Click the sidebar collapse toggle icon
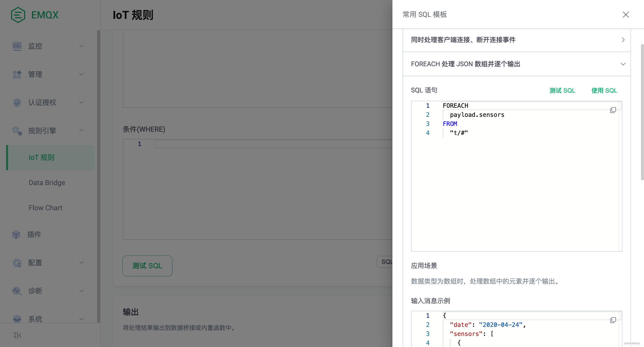 (17, 335)
